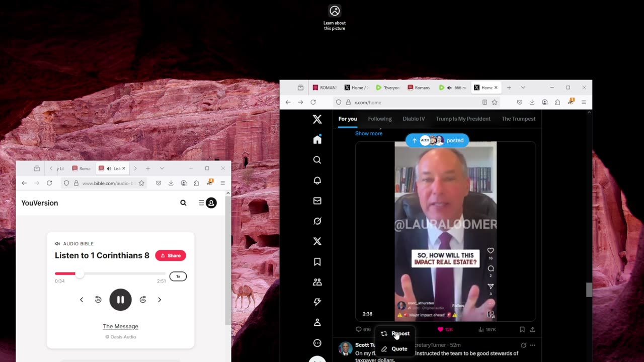Viewport: 644px width, 362px height.
Task: Go back in bible.com browser window
Action: coord(24,183)
